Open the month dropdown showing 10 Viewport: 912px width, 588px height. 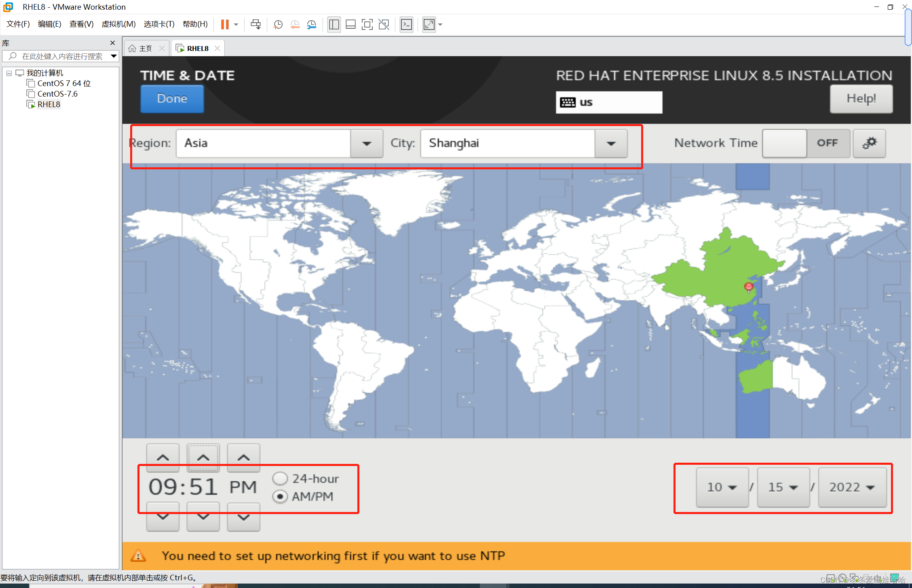(x=722, y=487)
